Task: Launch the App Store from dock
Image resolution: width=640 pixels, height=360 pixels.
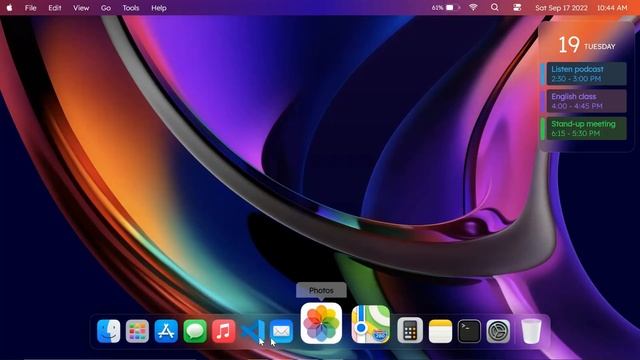Action: pyautogui.click(x=166, y=331)
